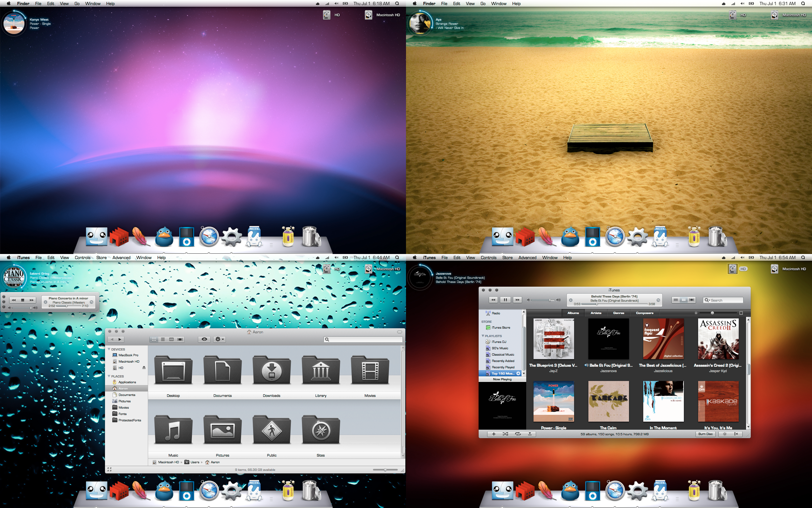Toggle the Finder toolbar pill button

400,332
